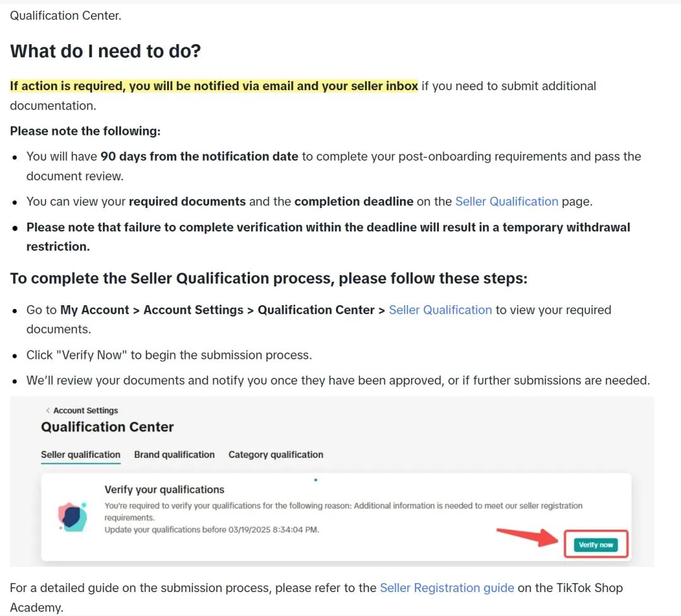681x616 pixels.
Task: Open Seller Qualification link in completion deadline bullet
Action: click(x=506, y=202)
